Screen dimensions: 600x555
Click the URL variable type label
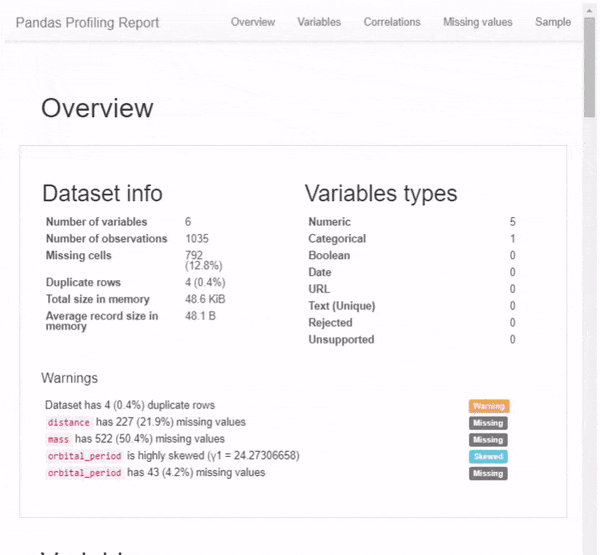[319, 289]
